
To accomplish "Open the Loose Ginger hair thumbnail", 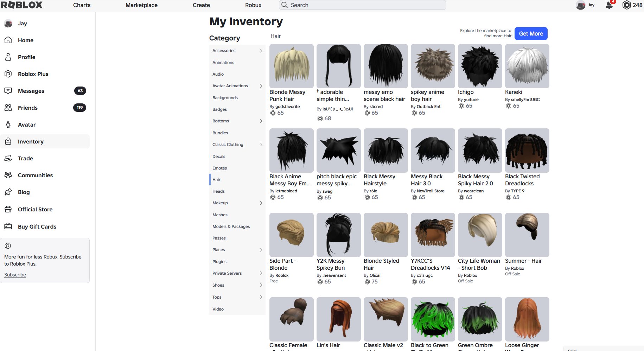I will point(527,319).
